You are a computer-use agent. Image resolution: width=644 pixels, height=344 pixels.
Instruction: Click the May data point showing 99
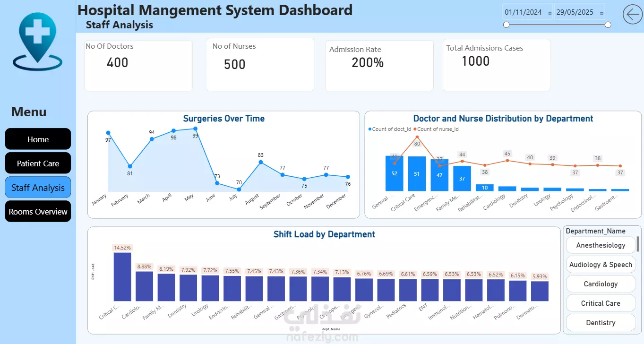[195, 129]
